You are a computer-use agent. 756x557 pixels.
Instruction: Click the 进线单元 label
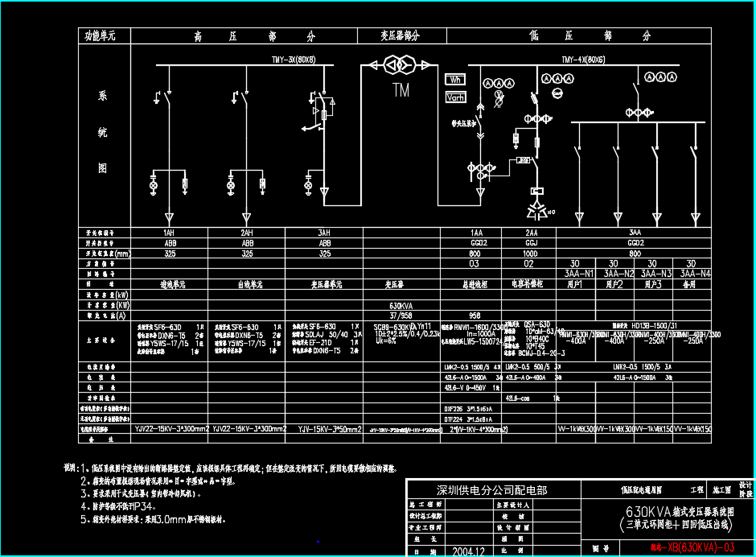173,285
